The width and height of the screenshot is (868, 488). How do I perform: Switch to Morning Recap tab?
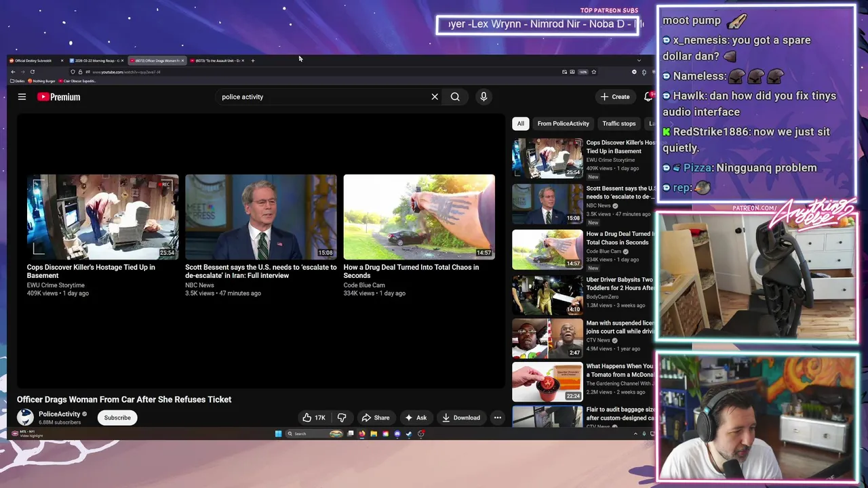pos(96,60)
